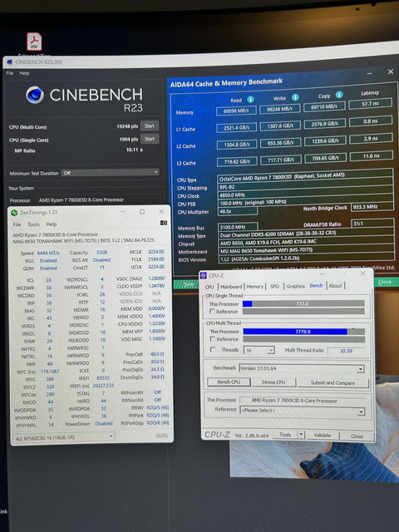
Task: Open the Threads count dropdown showing 16
Action: tap(259, 350)
